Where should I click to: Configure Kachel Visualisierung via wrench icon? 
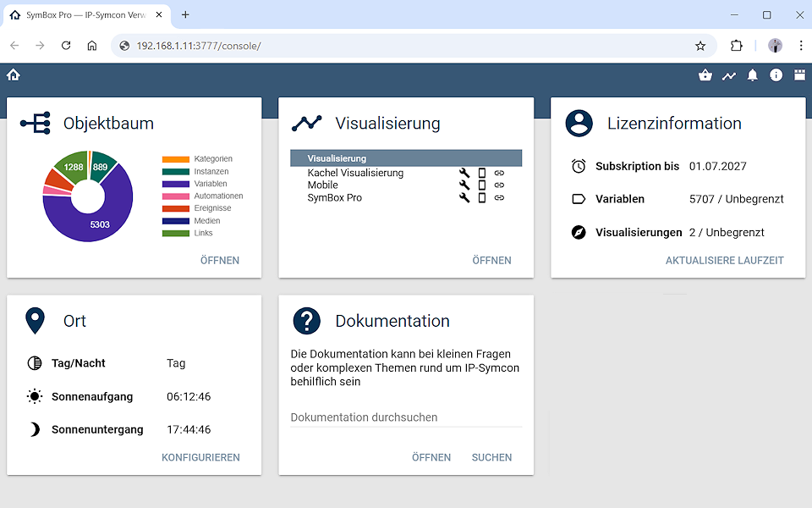[x=464, y=173]
